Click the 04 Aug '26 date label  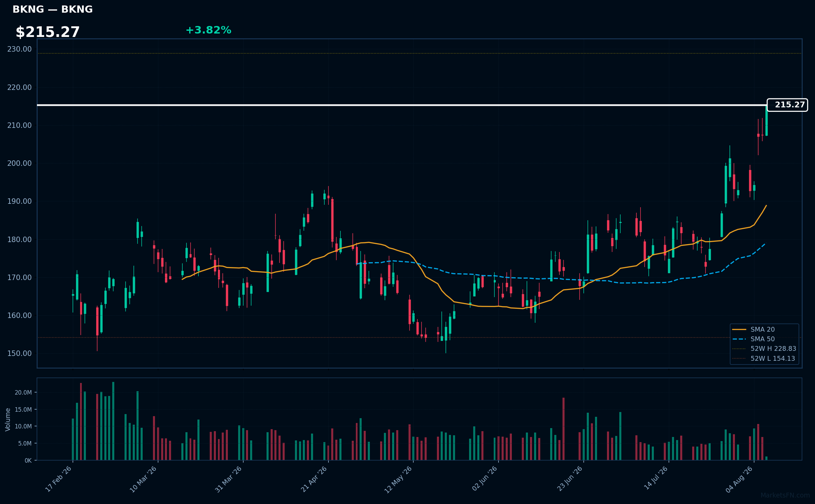pos(739,479)
